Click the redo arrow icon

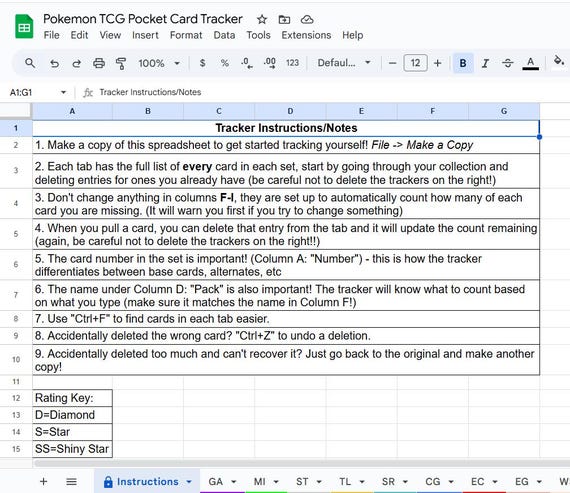tap(76, 63)
